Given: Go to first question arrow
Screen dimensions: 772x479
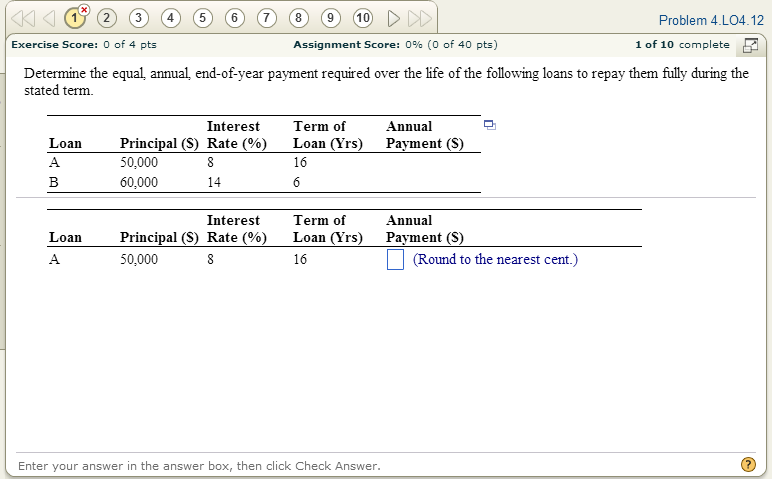Looking at the screenshot, I should coord(23,18).
